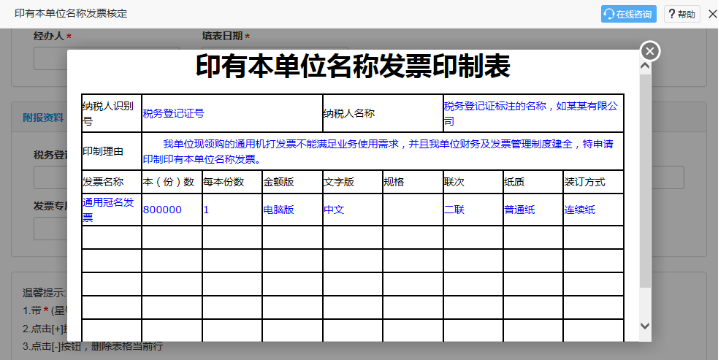The width and height of the screenshot is (719, 361).
Task: Close the main window with the X icon
Action: point(712,14)
